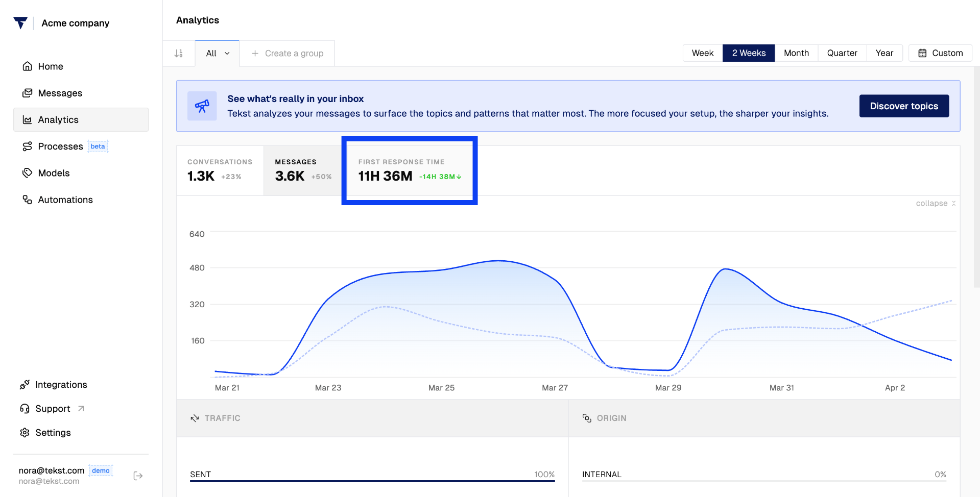Open Settings via gear icon
The height and width of the screenshot is (497, 980).
[25, 433]
